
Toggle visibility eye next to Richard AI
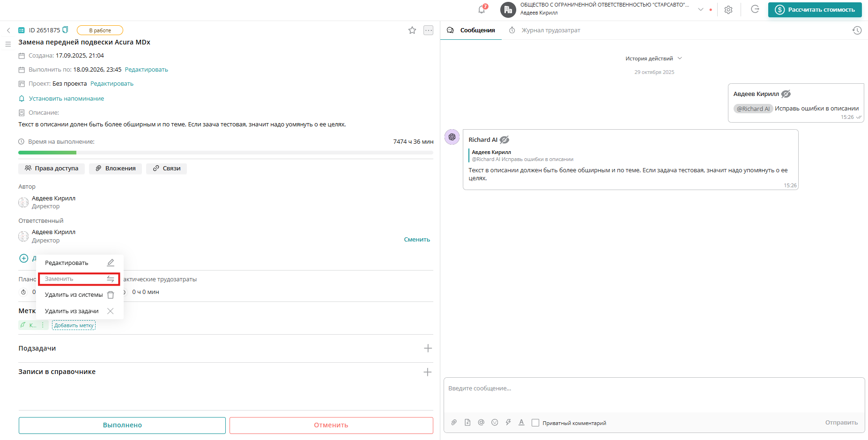pos(504,140)
